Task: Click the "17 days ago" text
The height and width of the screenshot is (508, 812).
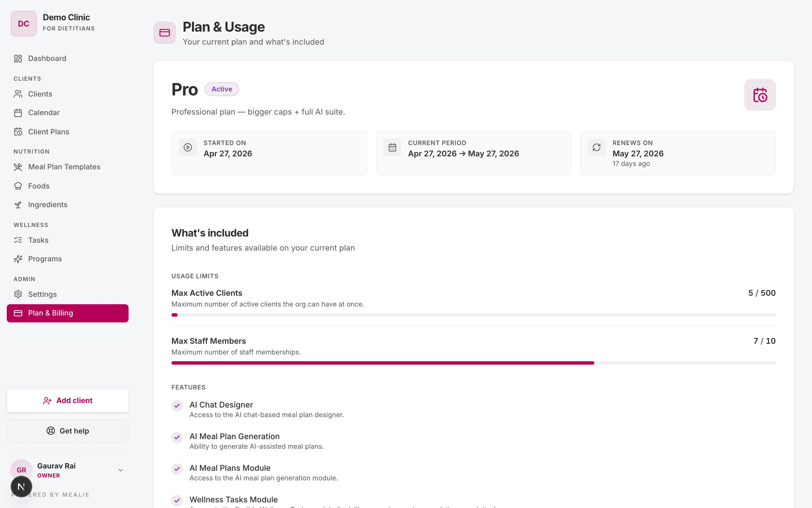Action: [x=631, y=164]
